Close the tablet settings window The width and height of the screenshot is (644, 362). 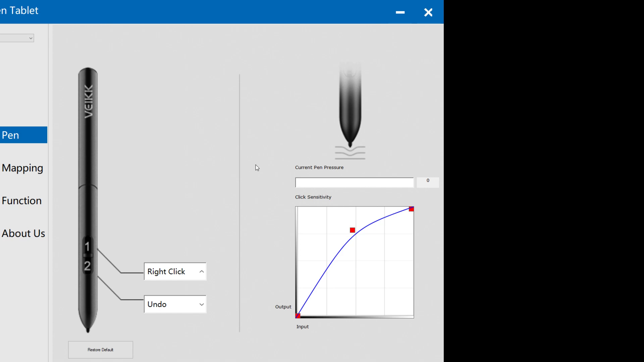coord(428,12)
